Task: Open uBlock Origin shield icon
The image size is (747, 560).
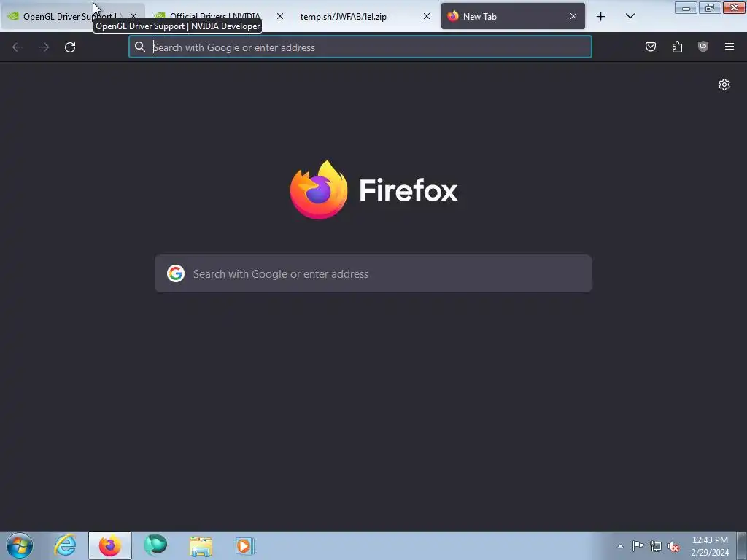Action: [x=703, y=47]
